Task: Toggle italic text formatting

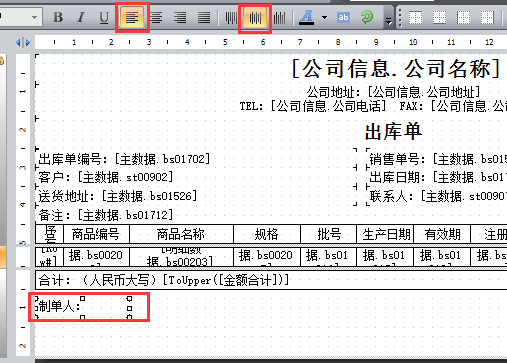Action: tap(81, 17)
